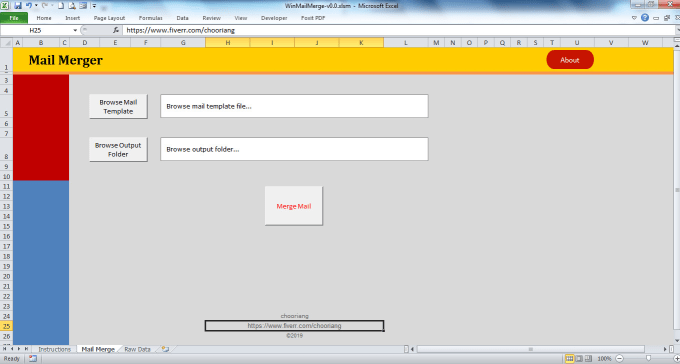Select column L header
The width and height of the screenshot is (680, 364).
(406, 43)
